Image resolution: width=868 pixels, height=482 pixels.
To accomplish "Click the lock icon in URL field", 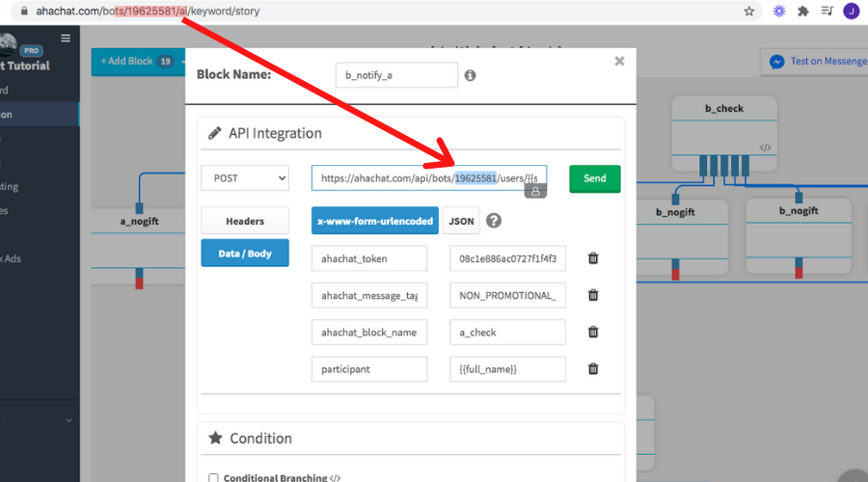I will [x=535, y=192].
